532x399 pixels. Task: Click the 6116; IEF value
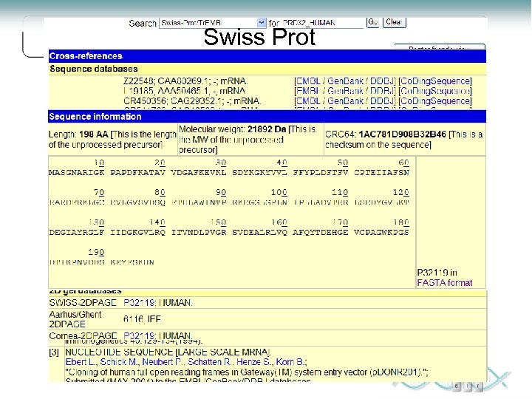tap(142, 319)
